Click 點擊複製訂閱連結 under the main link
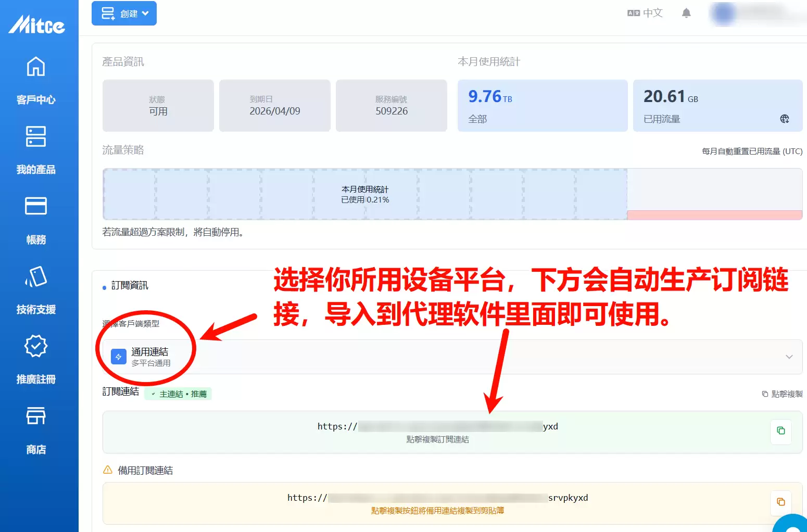The image size is (807, 532). point(437,439)
